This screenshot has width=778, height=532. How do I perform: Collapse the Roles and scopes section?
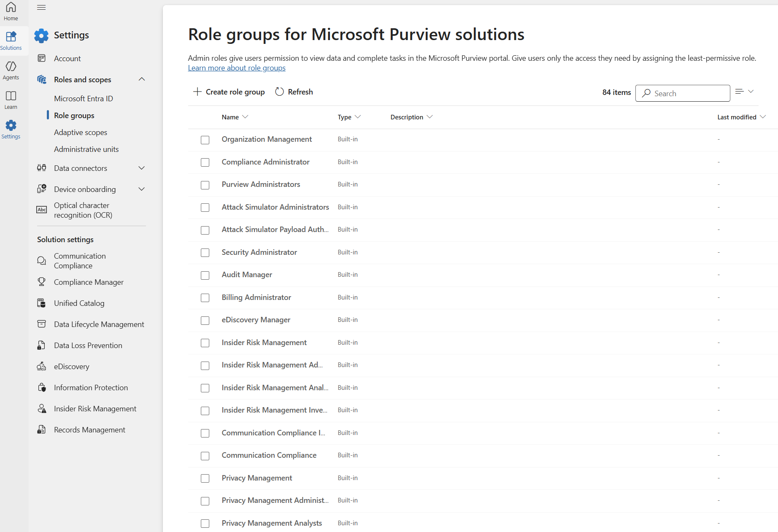point(141,79)
